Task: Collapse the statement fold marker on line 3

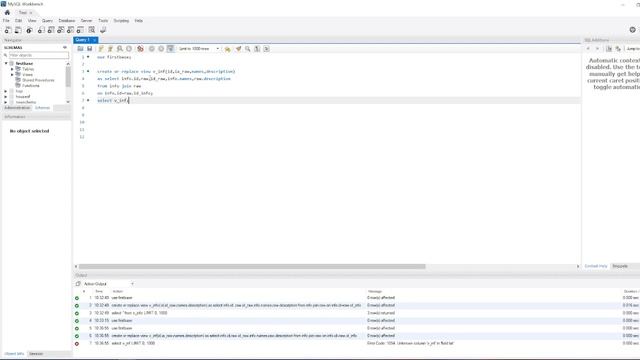Action: [x=88, y=71]
